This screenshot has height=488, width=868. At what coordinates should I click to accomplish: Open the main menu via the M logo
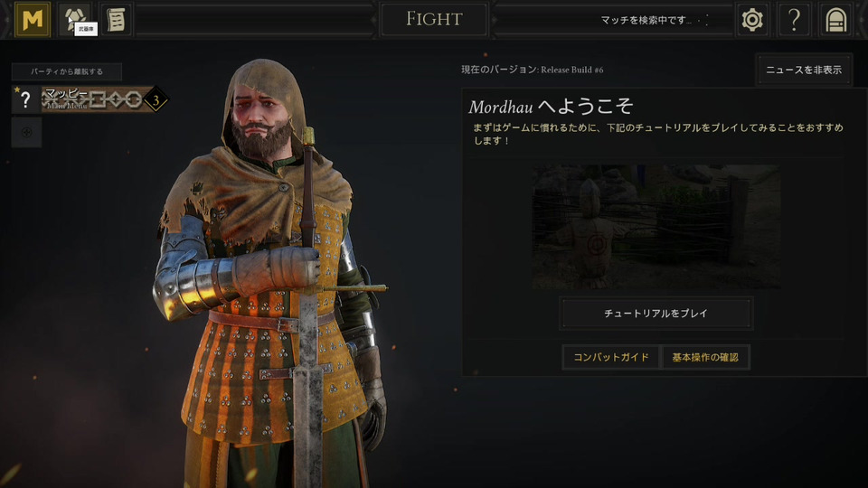33,19
